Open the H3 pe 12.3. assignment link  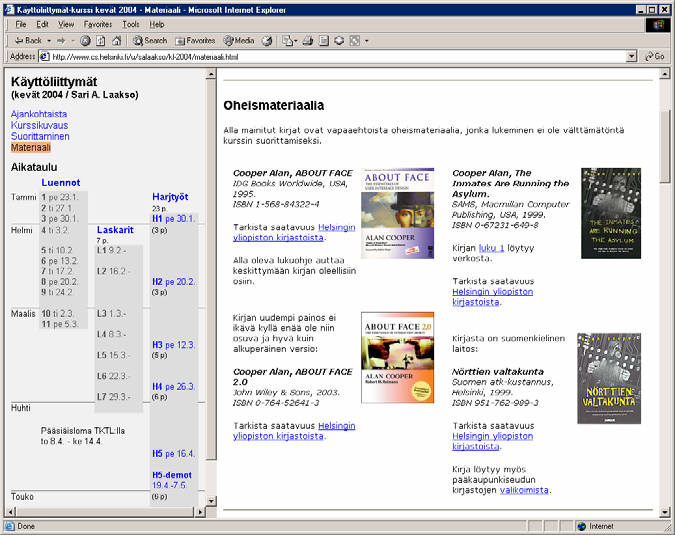173,345
